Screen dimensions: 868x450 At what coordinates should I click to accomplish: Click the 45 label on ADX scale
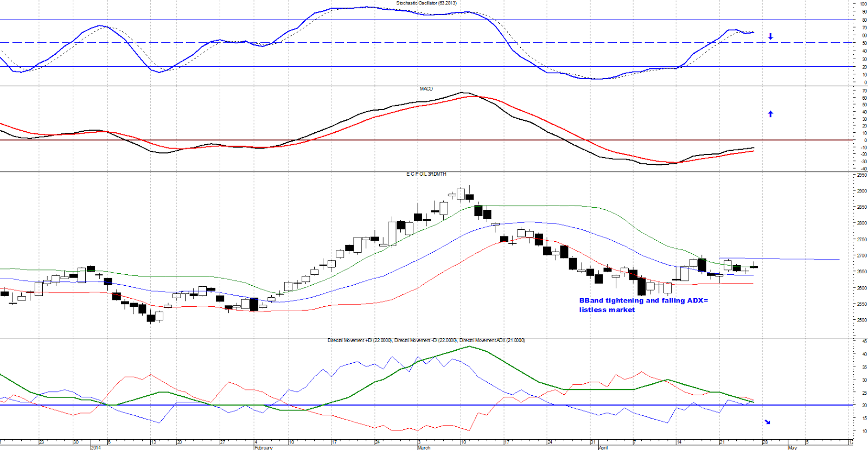pos(864,341)
